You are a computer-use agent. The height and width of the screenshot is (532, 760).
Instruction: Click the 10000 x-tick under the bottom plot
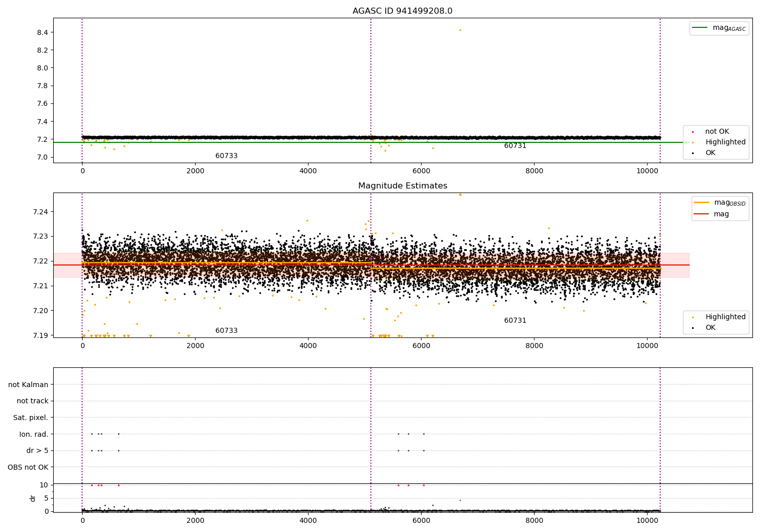click(x=647, y=520)
